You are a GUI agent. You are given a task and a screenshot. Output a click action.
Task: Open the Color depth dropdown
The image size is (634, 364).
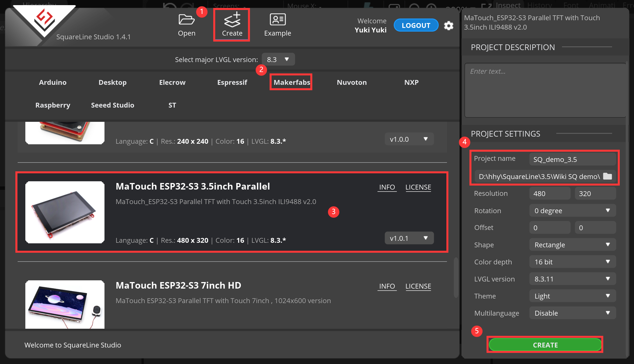tap(573, 262)
